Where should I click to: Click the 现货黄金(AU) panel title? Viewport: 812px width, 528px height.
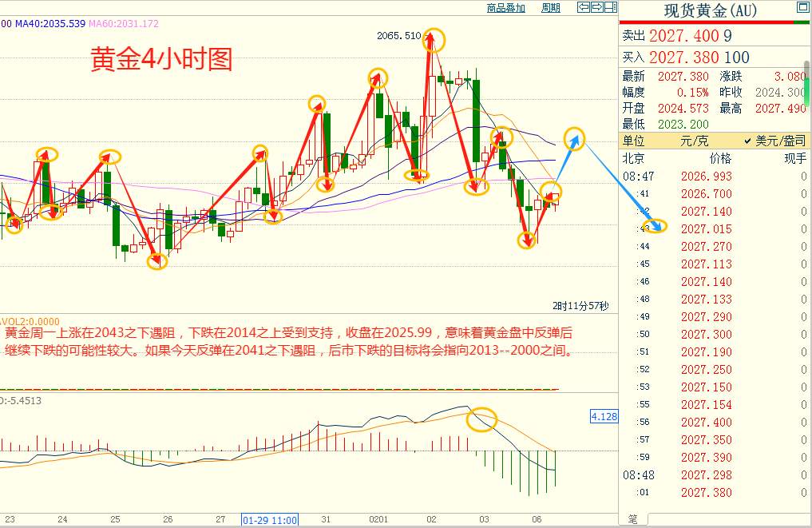point(710,10)
